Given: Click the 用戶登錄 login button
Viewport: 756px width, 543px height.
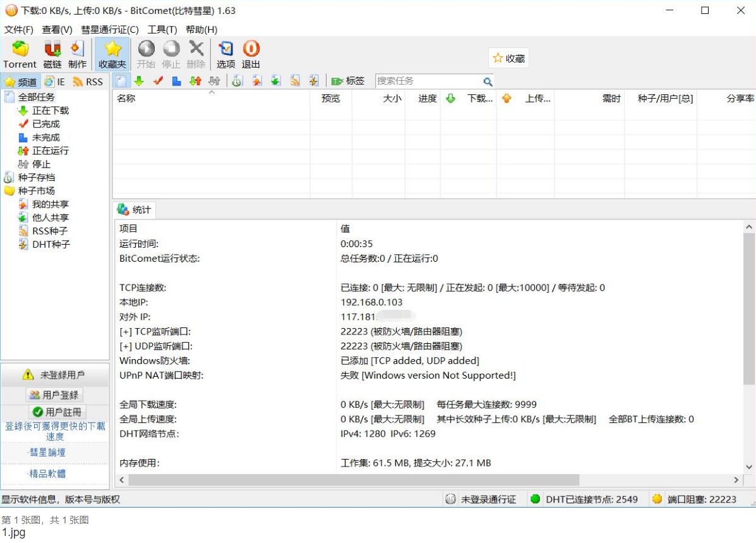Looking at the screenshot, I should click(54, 395).
